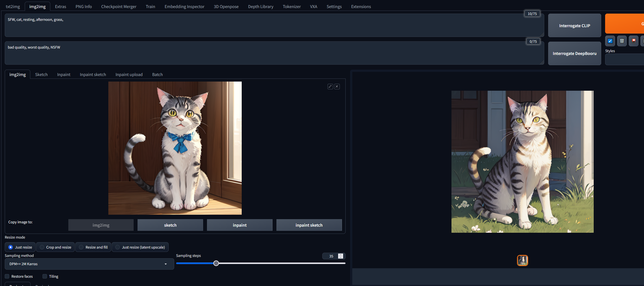Viewport: 644px width, 286px height.
Task: Open the Inpaint upload tab
Action: (129, 74)
